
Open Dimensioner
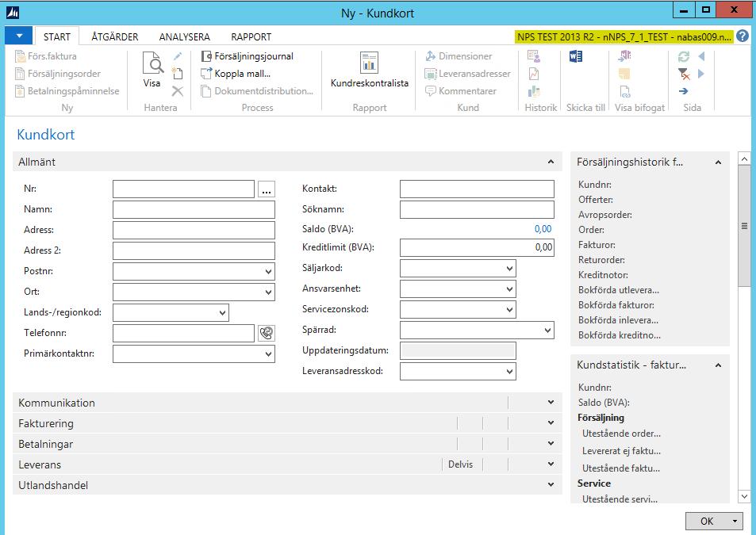click(459, 56)
